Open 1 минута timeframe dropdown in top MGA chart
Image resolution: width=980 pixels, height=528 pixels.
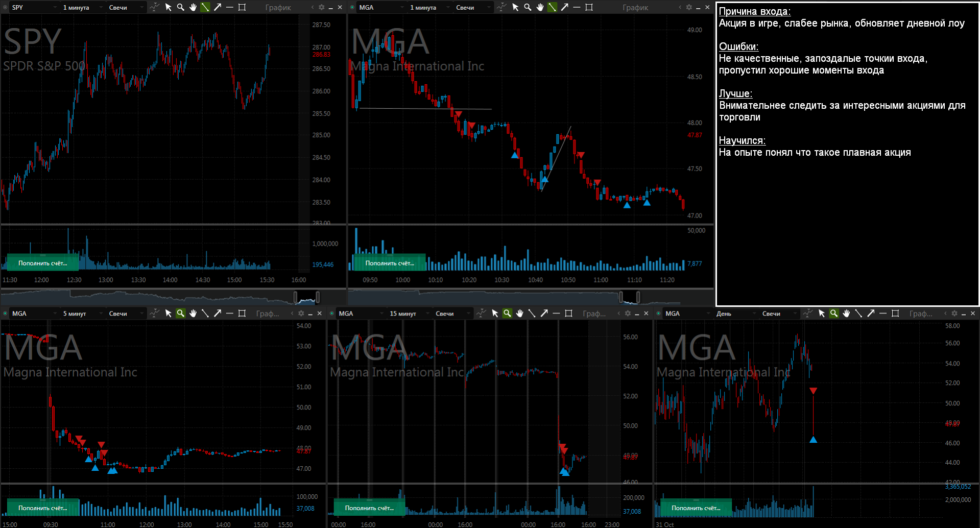point(430,7)
